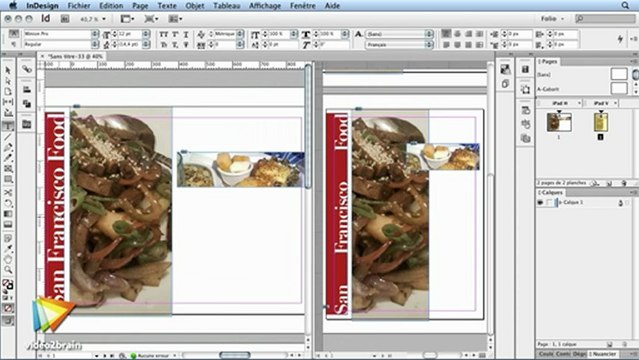The height and width of the screenshot is (360, 639).
Task: Select the Rectangle tool
Action: point(8,179)
